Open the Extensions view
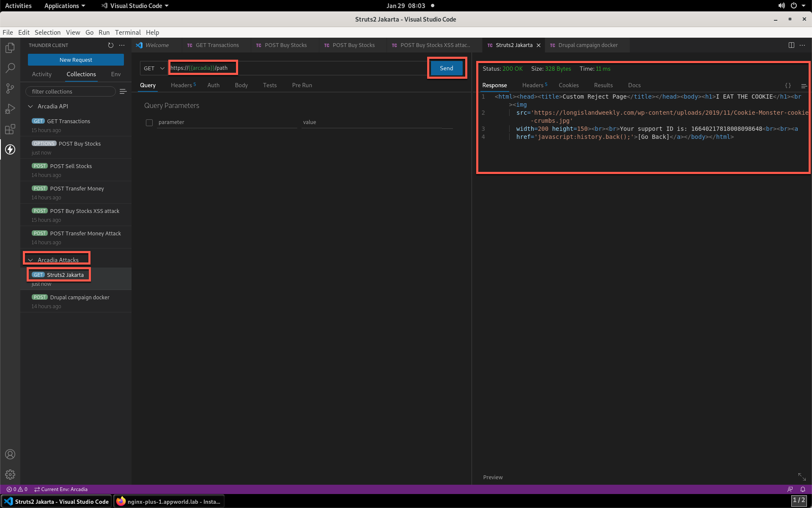812x508 pixels. 10,129
